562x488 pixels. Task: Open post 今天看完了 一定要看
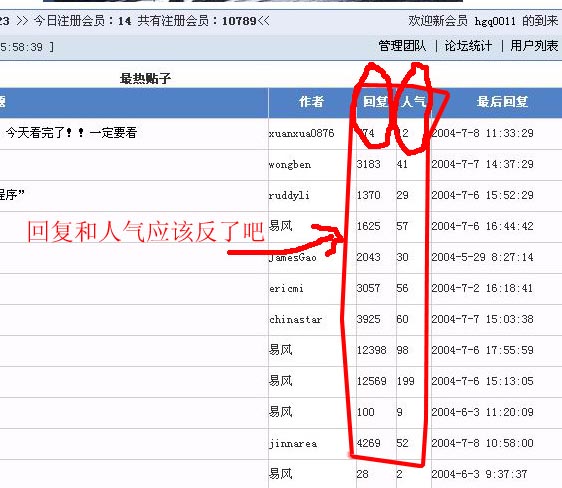tap(71, 133)
